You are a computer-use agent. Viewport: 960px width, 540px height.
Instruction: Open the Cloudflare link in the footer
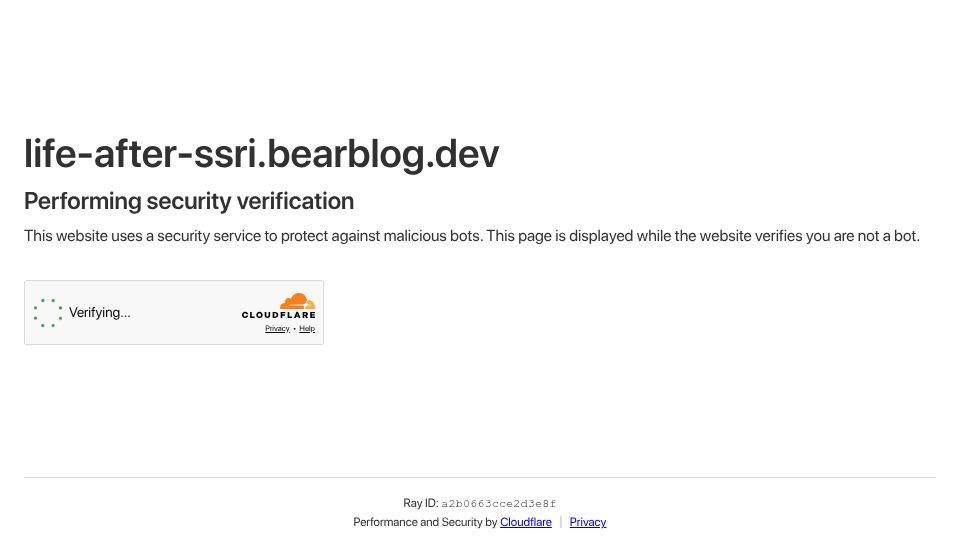[525, 522]
